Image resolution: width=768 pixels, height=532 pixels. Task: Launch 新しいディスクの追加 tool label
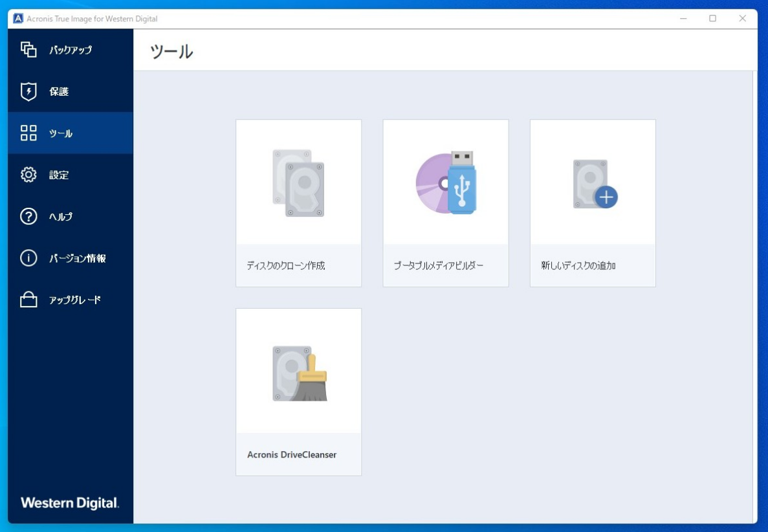578,265
